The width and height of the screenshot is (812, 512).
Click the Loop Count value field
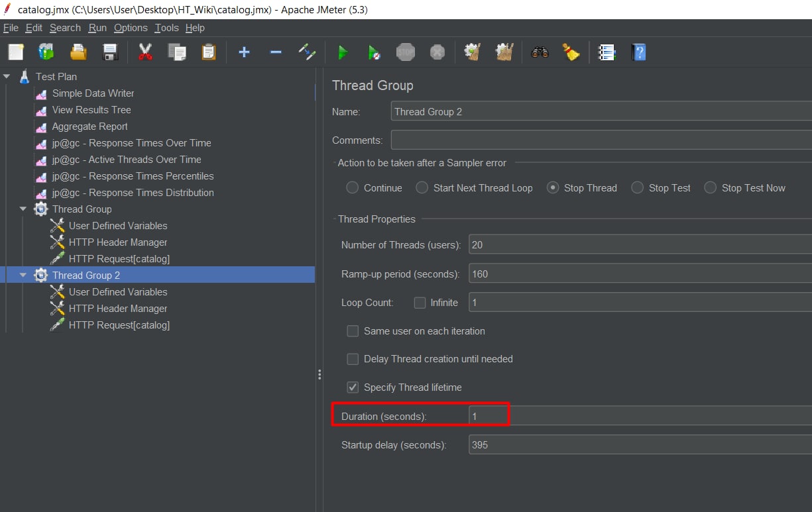tap(640, 303)
